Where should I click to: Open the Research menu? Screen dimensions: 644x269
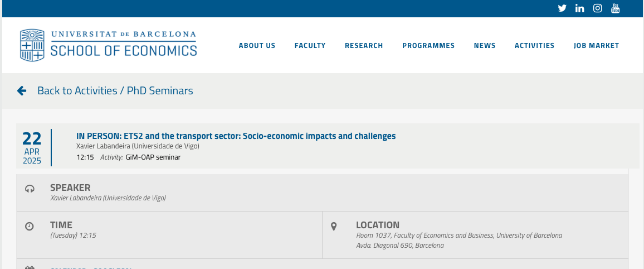click(x=364, y=46)
